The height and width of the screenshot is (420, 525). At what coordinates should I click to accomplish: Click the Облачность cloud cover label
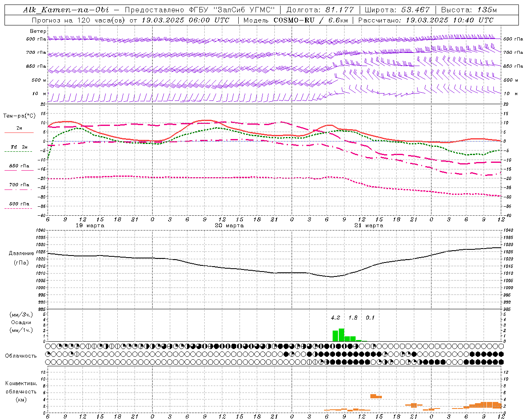(x=21, y=356)
